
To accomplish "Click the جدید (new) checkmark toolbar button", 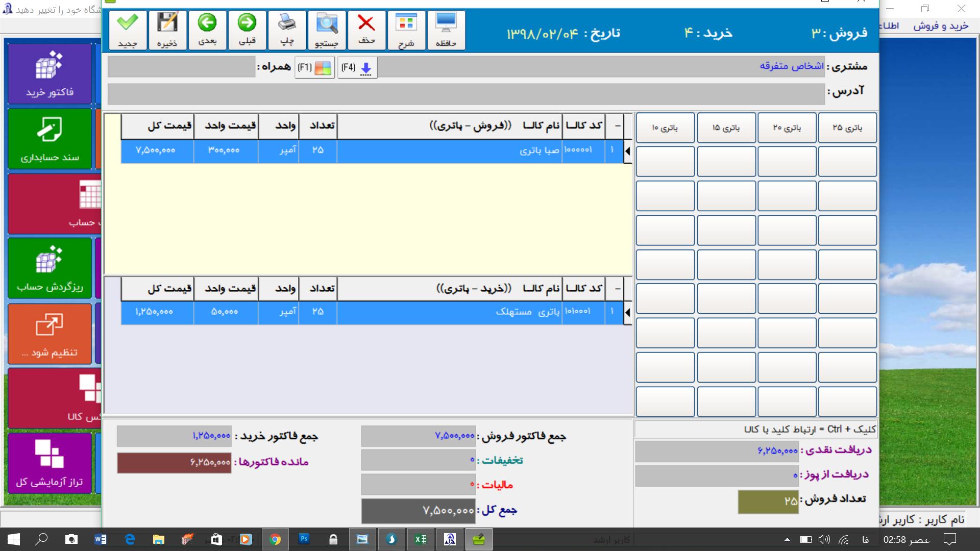I will 128,31.
